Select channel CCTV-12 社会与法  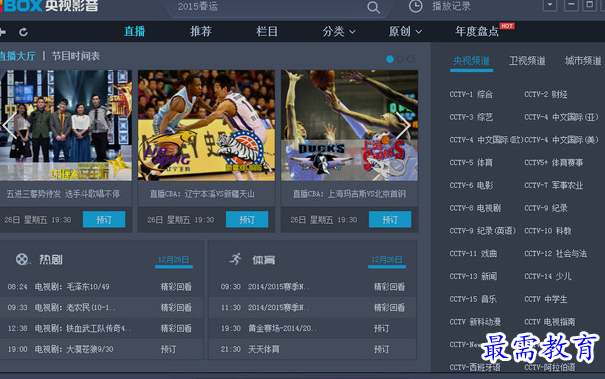(x=556, y=254)
